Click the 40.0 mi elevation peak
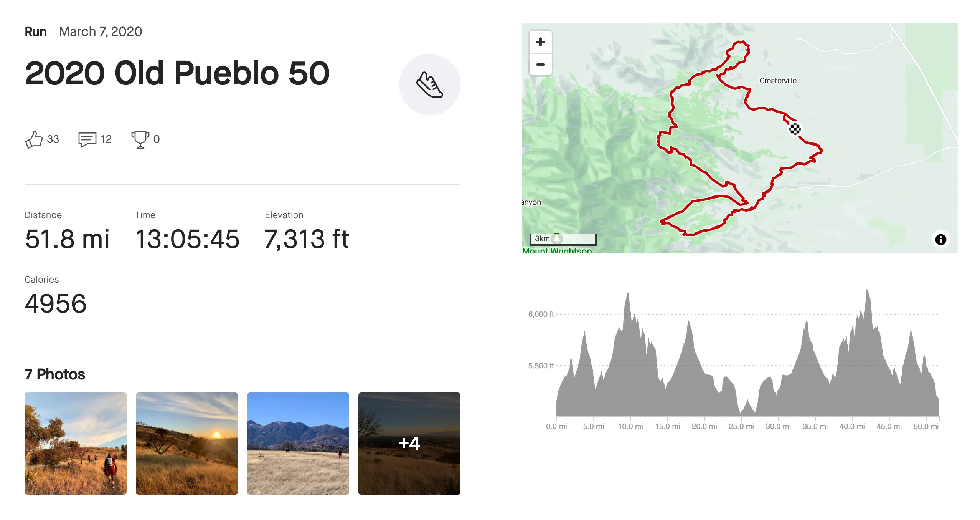This screenshot has height=520, width=980. 867,292
